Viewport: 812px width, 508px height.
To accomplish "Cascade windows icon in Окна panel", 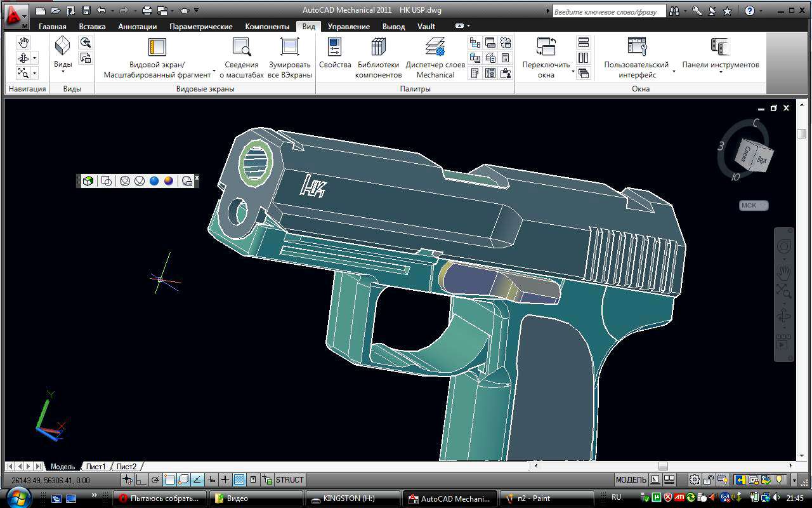I will click(x=584, y=73).
